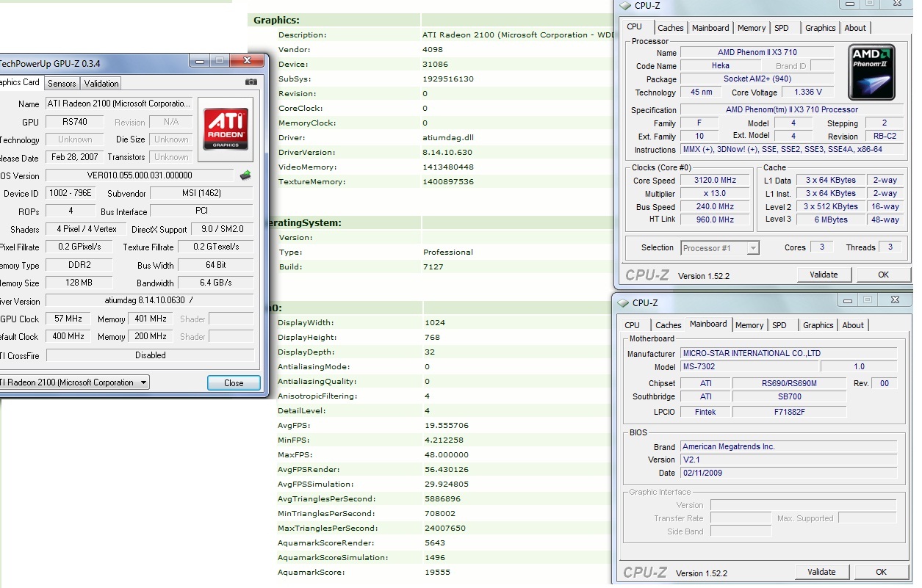The height and width of the screenshot is (588, 922).
Task: Click the Subvendor field MSI (1462)
Action: pyautogui.click(x=202, y=194)
